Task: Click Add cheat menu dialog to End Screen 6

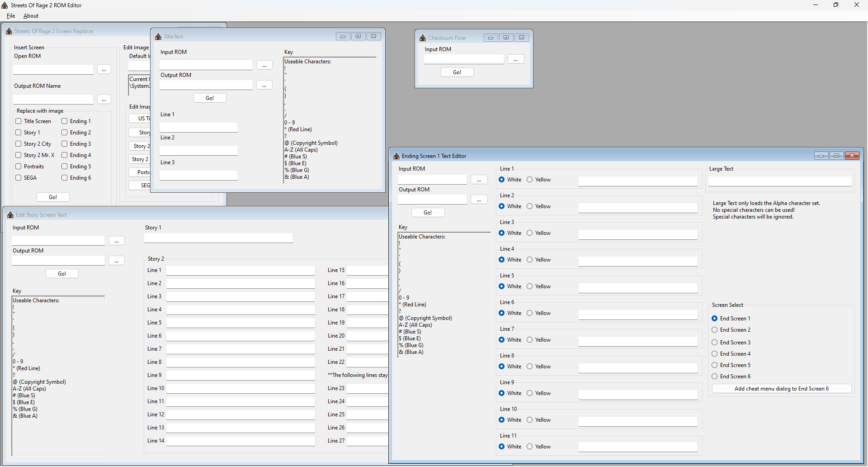Action: [x=782, y=389]
